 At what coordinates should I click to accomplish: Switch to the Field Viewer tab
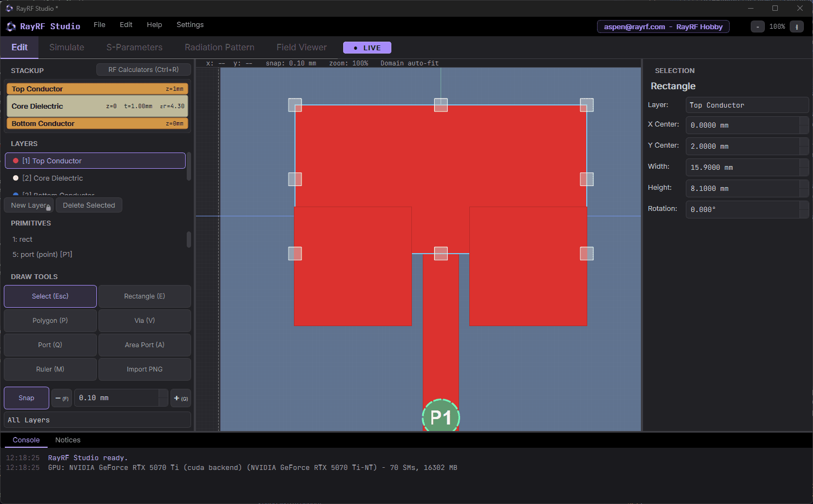click(301, 48)
